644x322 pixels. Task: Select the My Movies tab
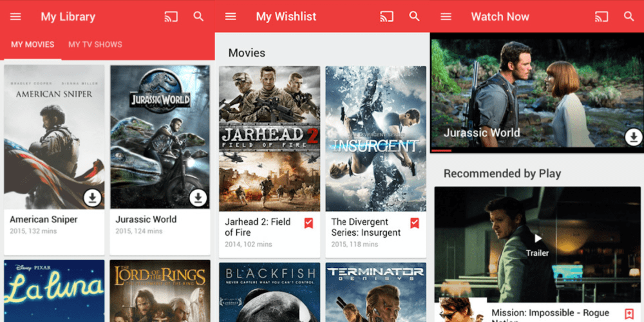point(33,44)
